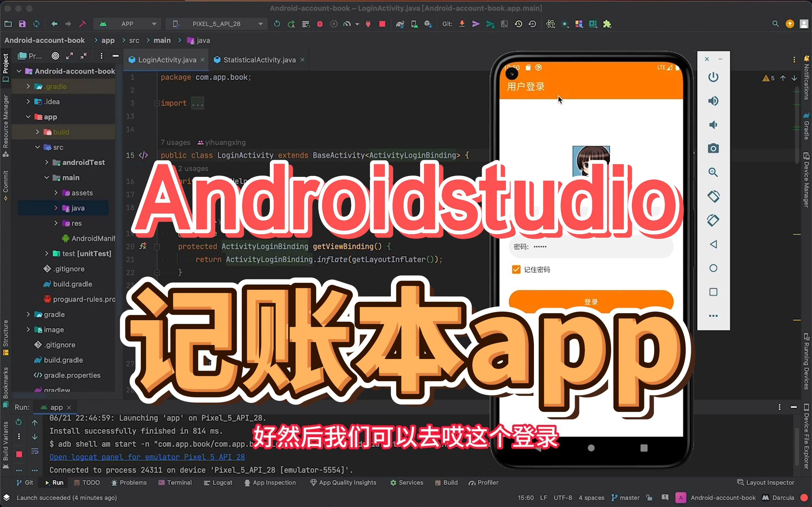812x507 pixels.
Task: Click emulator Volume Down icon
Action: click(x=713, y=125)
